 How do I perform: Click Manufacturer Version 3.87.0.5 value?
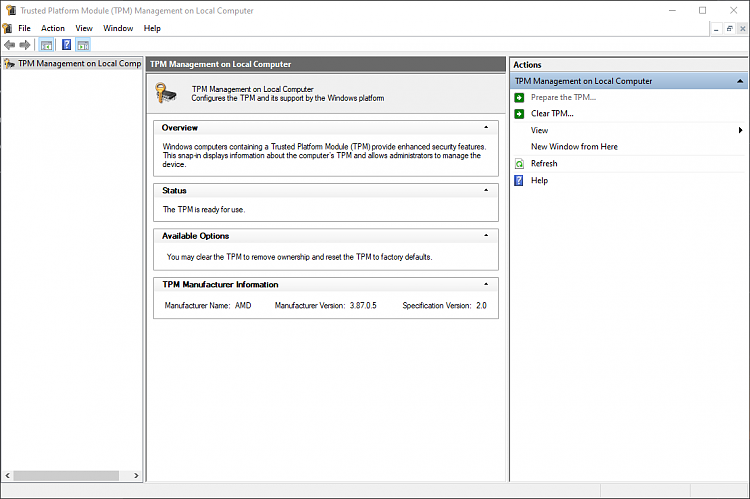[363, 305]
